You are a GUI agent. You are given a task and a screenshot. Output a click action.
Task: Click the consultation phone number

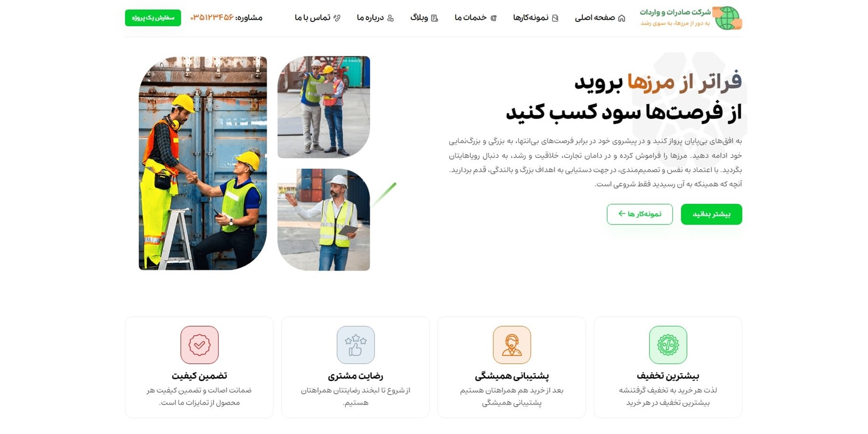(x=212, y=18)
